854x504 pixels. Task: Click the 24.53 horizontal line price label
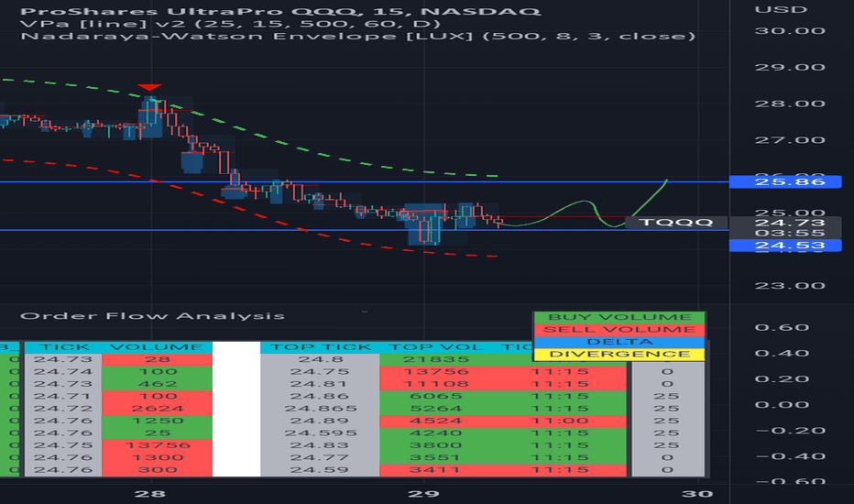tap(785, 246)
